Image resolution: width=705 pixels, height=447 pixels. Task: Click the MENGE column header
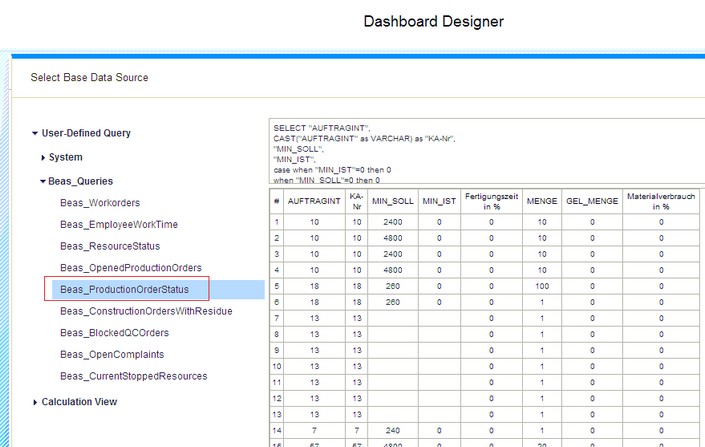(x=542, y=201)
